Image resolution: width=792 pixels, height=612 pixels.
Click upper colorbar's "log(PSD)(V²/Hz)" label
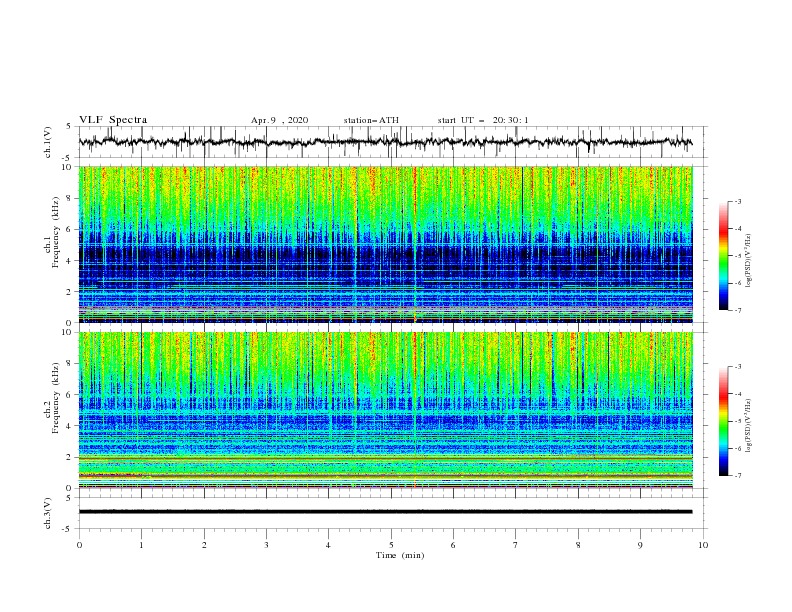pyautogui.click(x=748, y=261)
